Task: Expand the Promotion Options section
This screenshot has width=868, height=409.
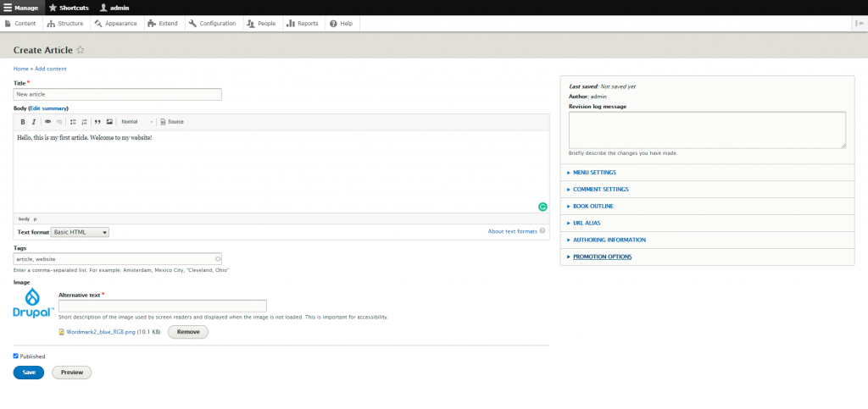Action: [602, 257]
